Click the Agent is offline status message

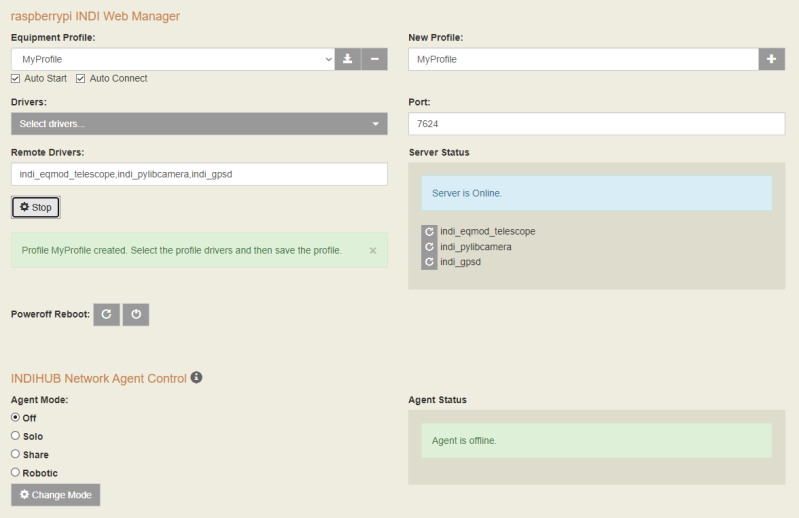point(597,441)
